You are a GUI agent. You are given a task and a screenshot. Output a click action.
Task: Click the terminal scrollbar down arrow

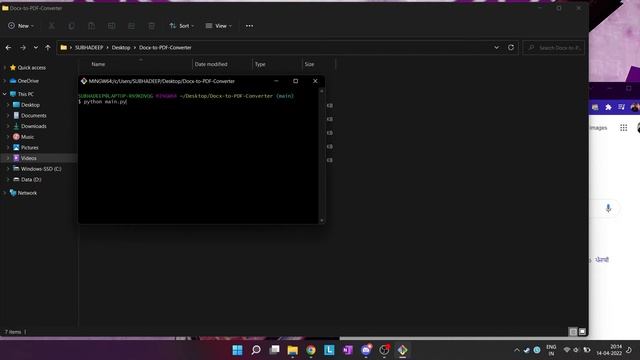click(x=322, y=220)
